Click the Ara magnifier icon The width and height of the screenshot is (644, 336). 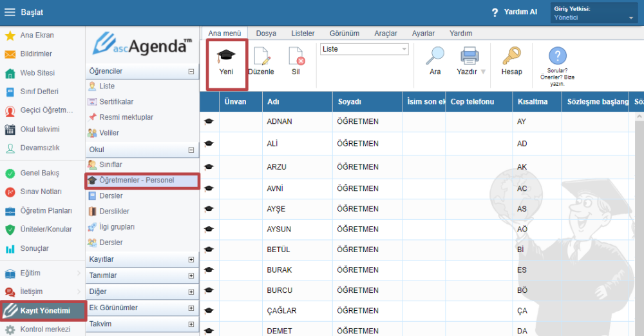[435, 55]
